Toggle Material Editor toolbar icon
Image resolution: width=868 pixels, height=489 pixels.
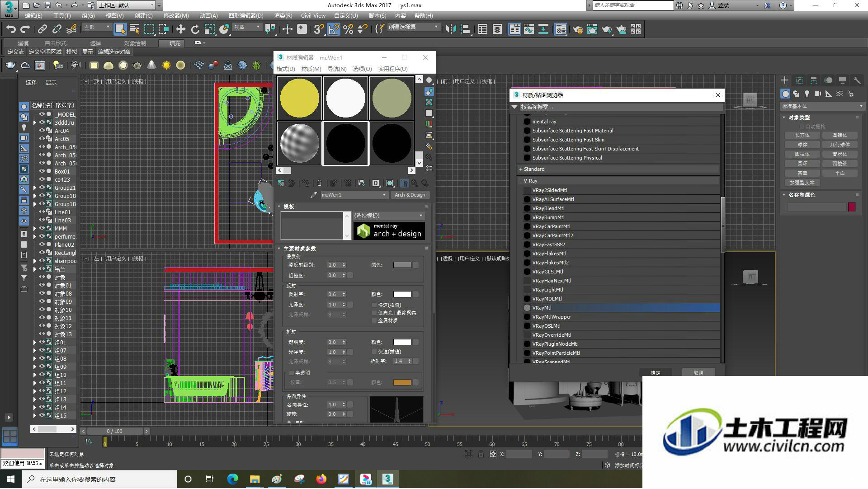tap(561, 29)
